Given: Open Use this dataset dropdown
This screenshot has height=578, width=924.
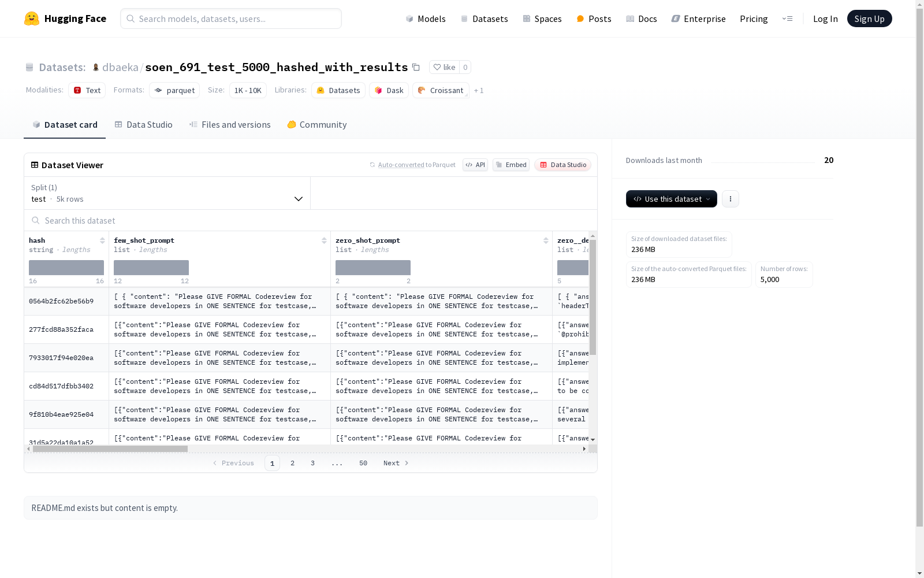Looking at the screenshot, I should pos(672,199).
